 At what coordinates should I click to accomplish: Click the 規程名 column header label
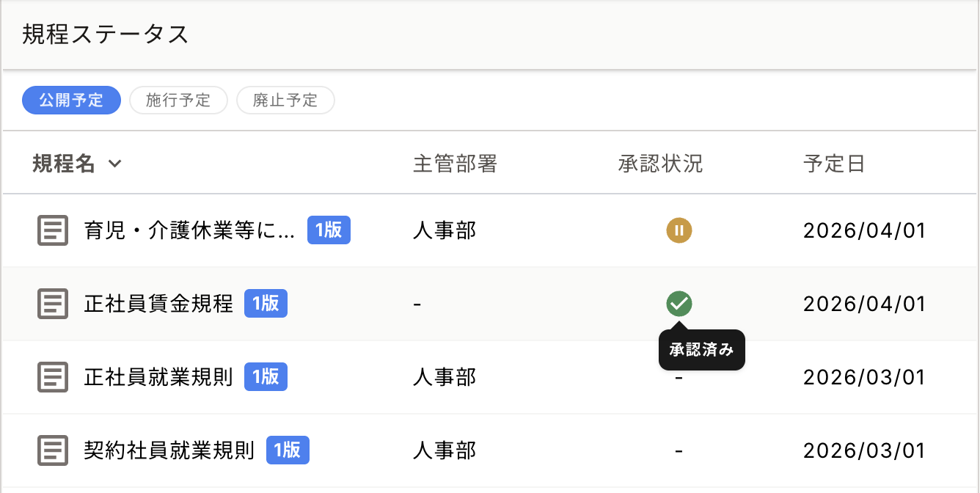coord(64,164)
